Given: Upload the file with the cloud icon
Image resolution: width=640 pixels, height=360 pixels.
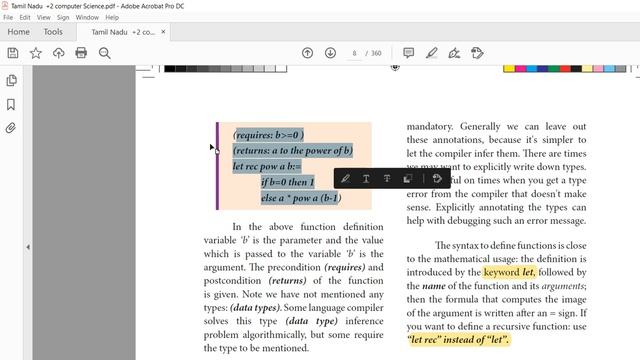Looking at the screenshot, I should [x=58, y=53].
